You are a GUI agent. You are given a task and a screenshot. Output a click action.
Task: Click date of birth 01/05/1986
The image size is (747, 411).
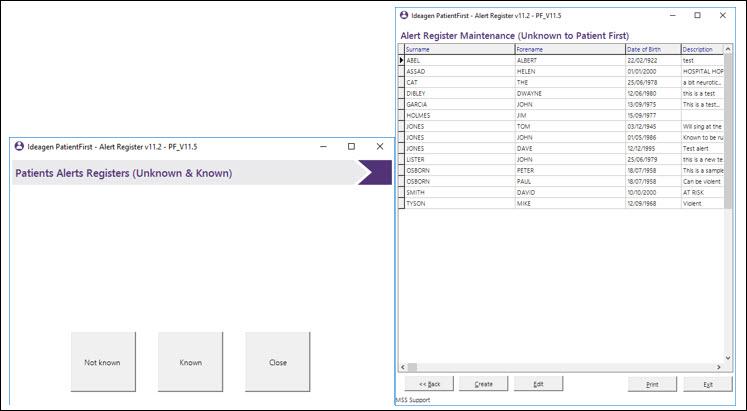(653, 138)
